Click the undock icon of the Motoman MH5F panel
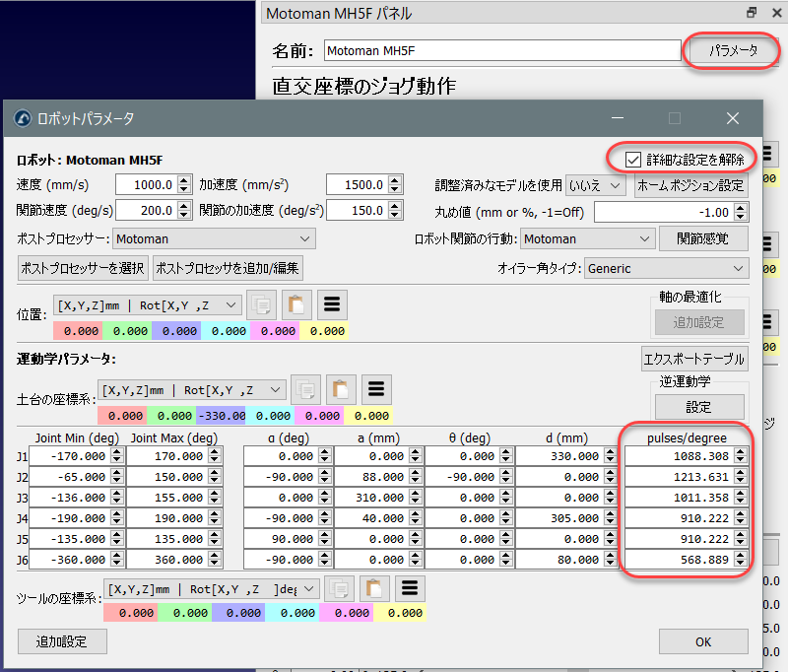The width and height of the screenshot is (788, 672). [752, 13]
